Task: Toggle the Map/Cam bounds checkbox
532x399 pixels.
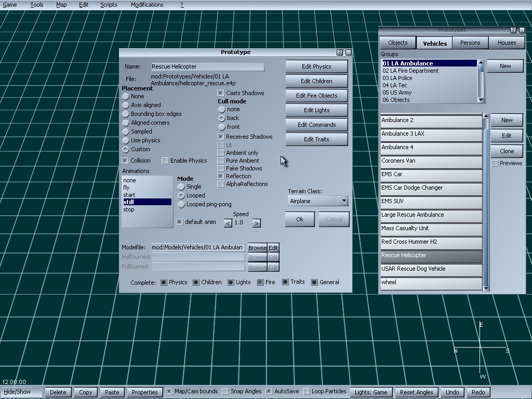Action: point(169,392)
